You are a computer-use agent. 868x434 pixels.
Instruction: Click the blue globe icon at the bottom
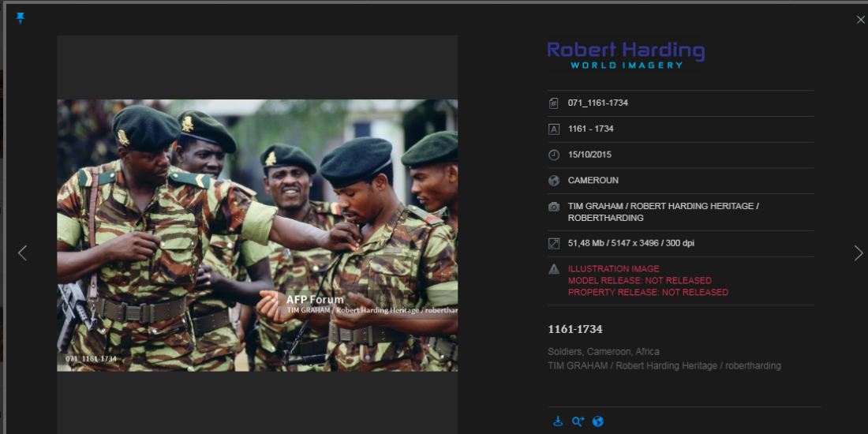[x=598, y=421]
